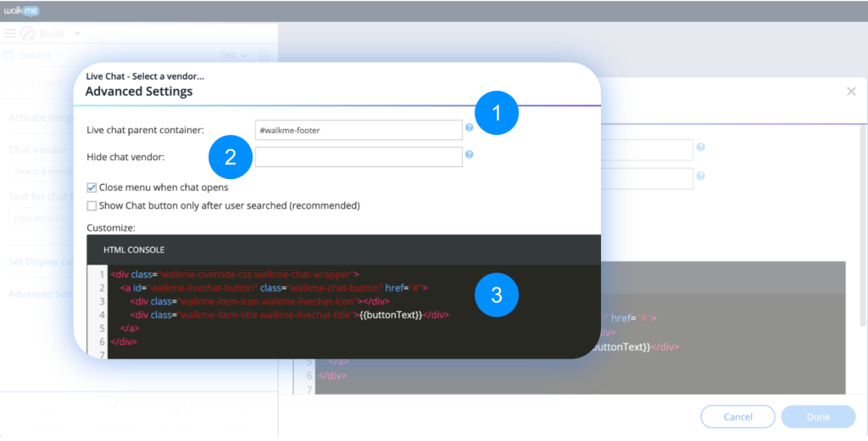Open the Test environment dropdown
The image size is (868, 441).
(233, 56)
